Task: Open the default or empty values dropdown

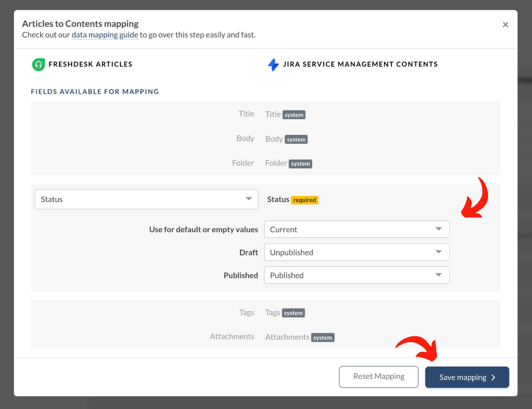Action: pyautogui.click(x=357, y=229)
